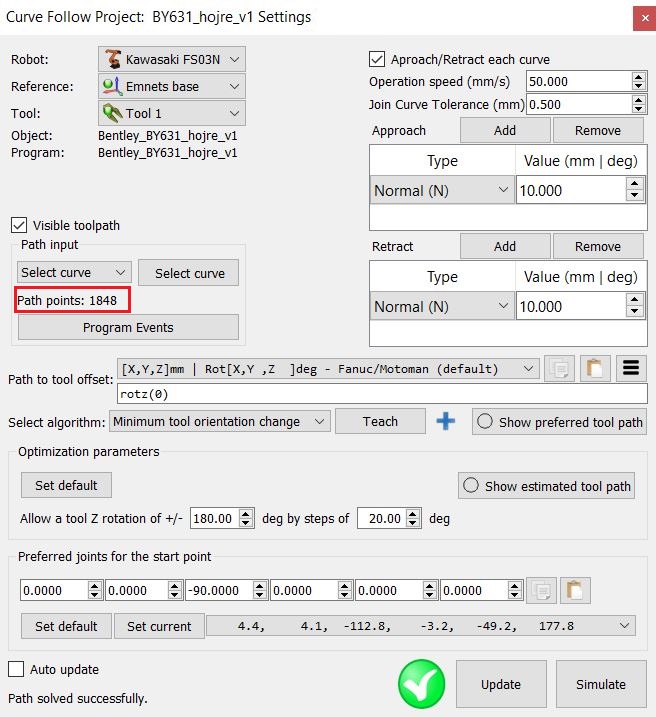Click the Set current joints button

point(159,626)
